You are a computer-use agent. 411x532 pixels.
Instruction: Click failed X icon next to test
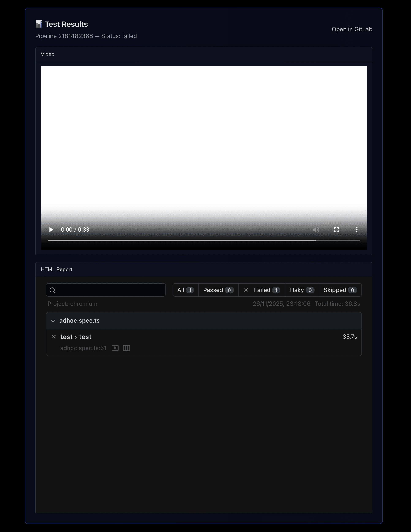pos(54,337)
